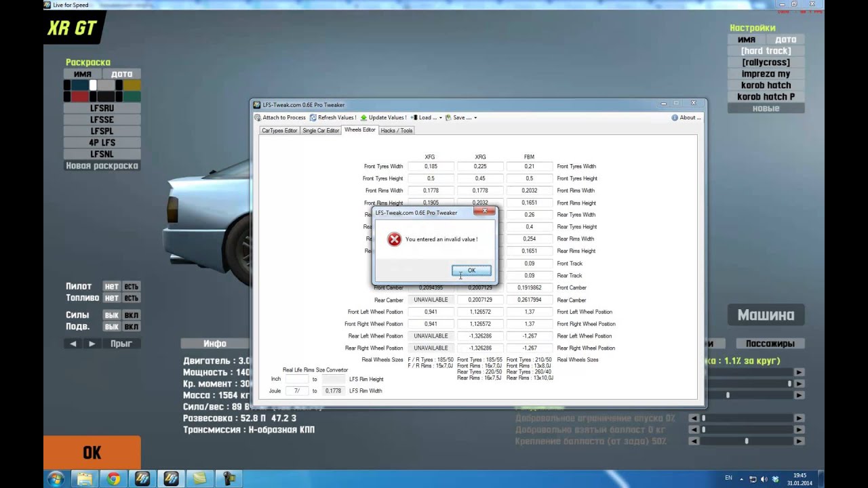Image resolution: width=868 pixels, height=488 pixels.
Task: Switch to second LFS taskbar icon
Action: pyautogui.click(x=171, y=479)
